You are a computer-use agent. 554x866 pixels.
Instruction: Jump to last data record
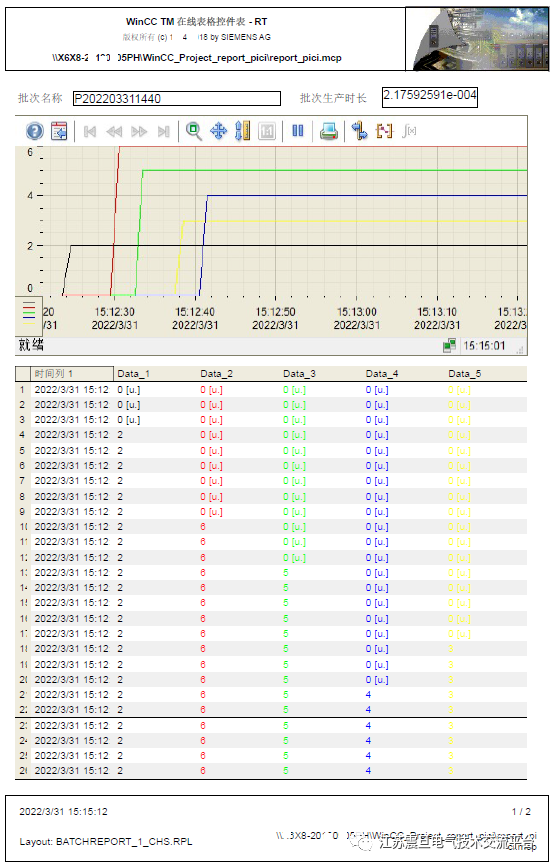(163, 131)
